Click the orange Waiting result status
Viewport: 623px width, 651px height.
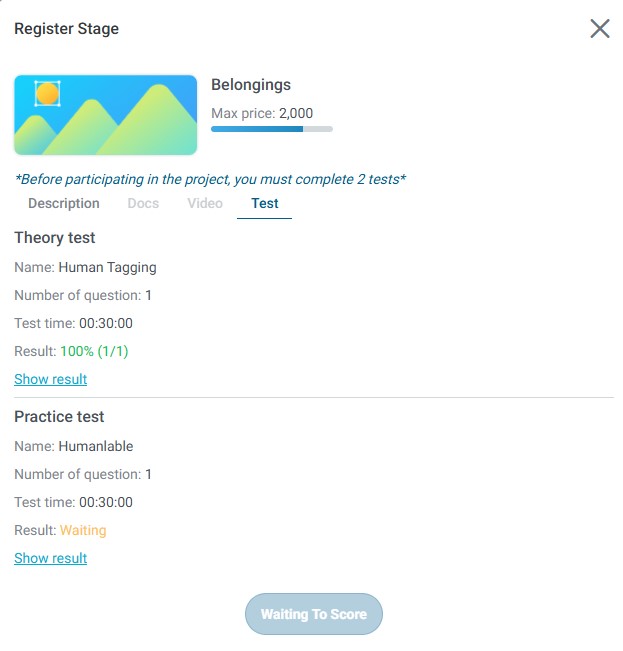[x=83, y=530]
